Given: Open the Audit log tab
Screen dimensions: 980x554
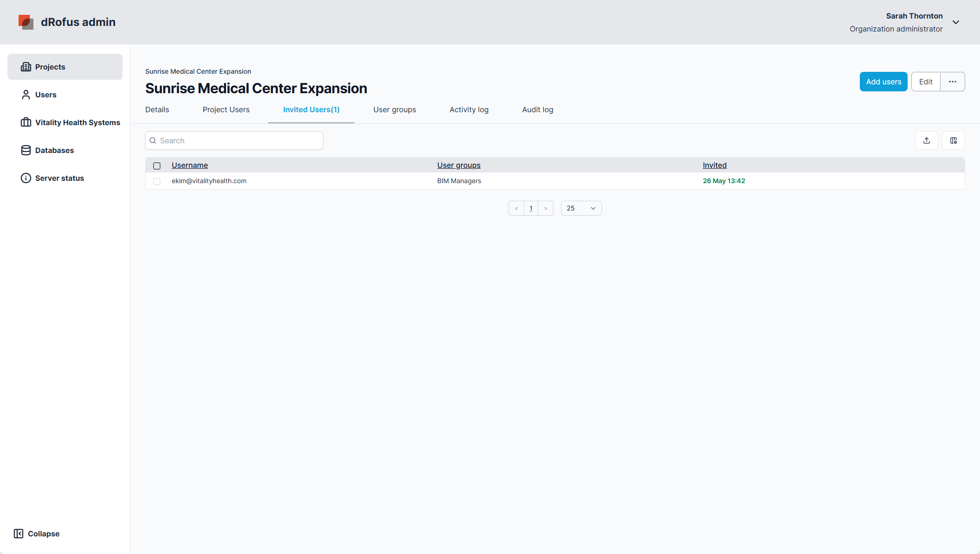Looking at the screenshot, I should tap(538, 109).
